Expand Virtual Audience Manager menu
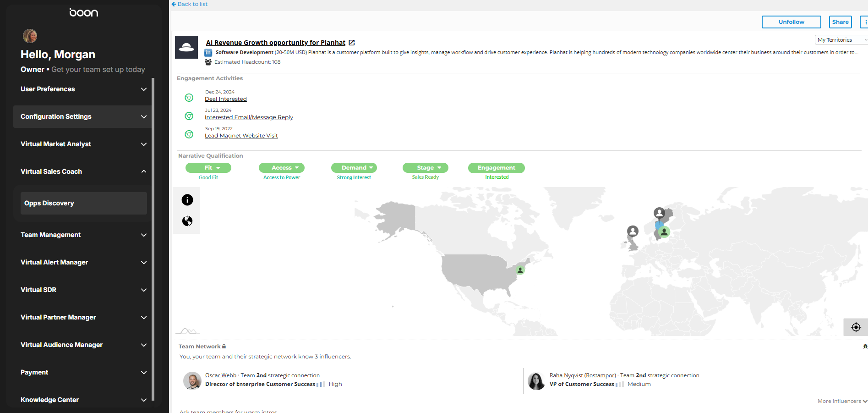The width and height of the screenshot is (868, 413). (83, 345)
